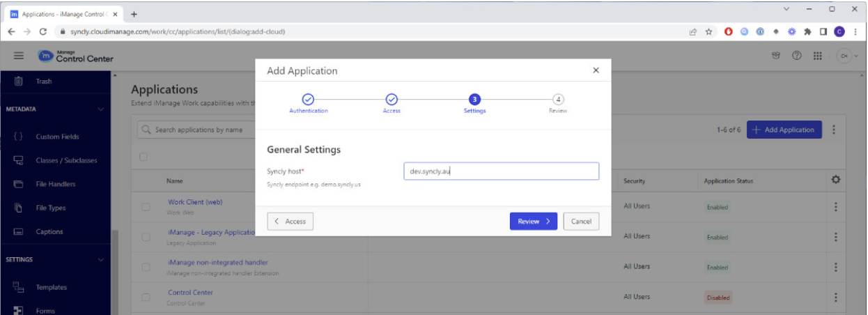Open the blue 1Password extension
This screenshot has height=315, width=868.
pos(759,31)
